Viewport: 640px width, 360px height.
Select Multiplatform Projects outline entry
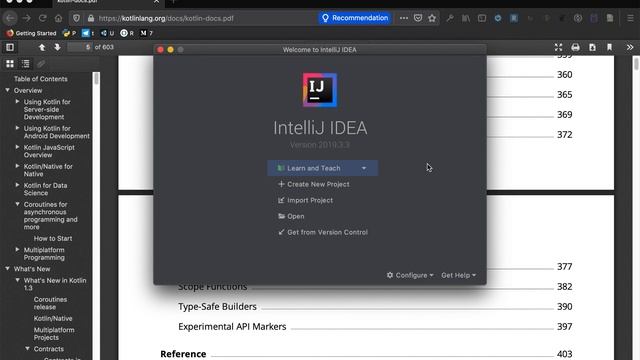[x=54, y=334]
